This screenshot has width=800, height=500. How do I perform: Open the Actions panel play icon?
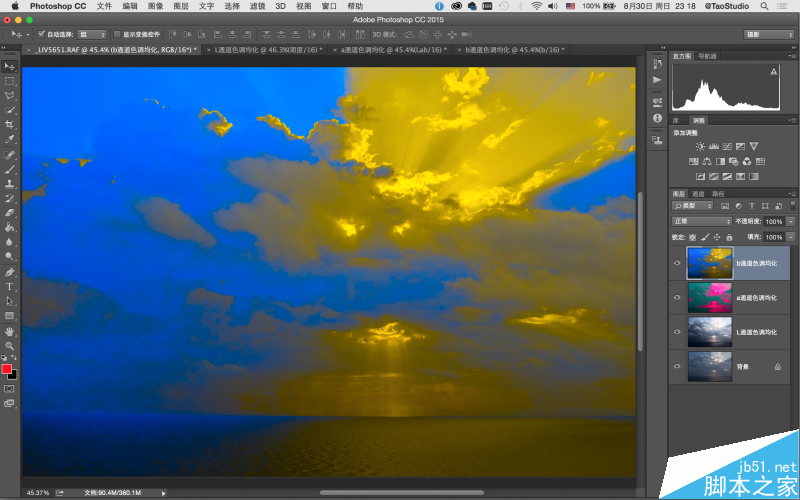(657, 80)
